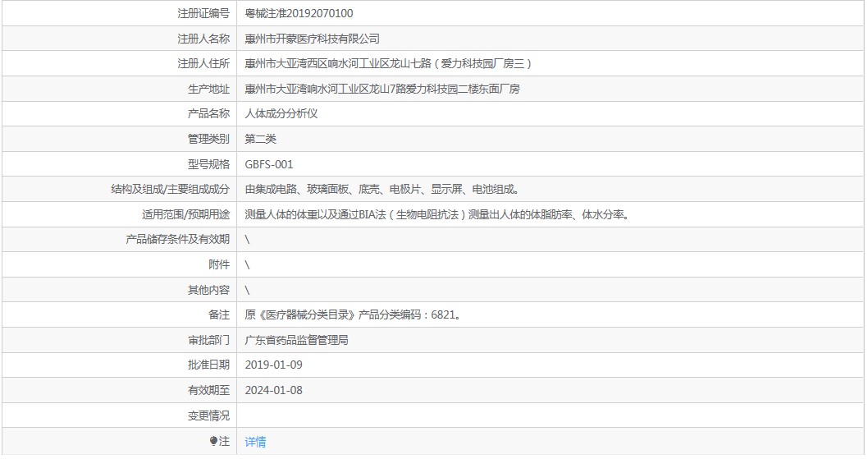
Task: Click the 审批部门 label
Action: (x=208, y=341)
